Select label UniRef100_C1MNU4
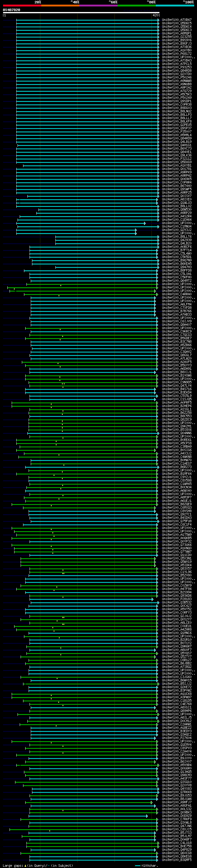This screenshot has height=868, width=197. pos(177,226)
